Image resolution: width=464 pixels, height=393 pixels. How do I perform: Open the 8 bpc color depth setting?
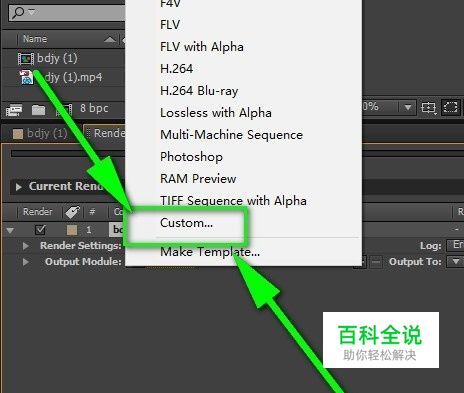[94, 108]
